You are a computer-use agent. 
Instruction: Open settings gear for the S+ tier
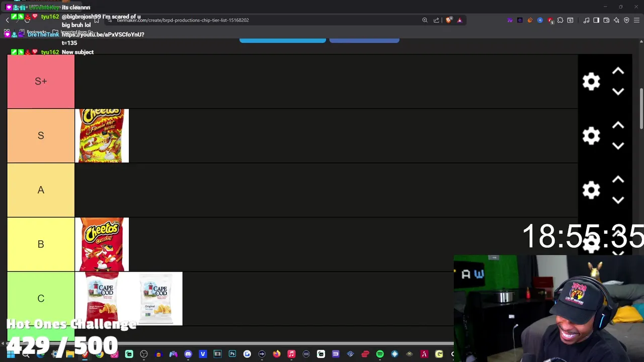(x=591, y=81)
